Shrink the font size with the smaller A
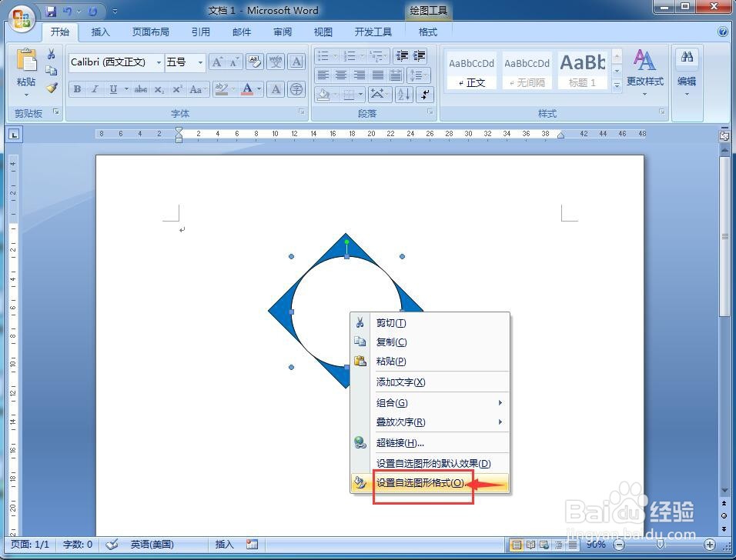The width and height of the screenshot is (736, 560). 234,62
